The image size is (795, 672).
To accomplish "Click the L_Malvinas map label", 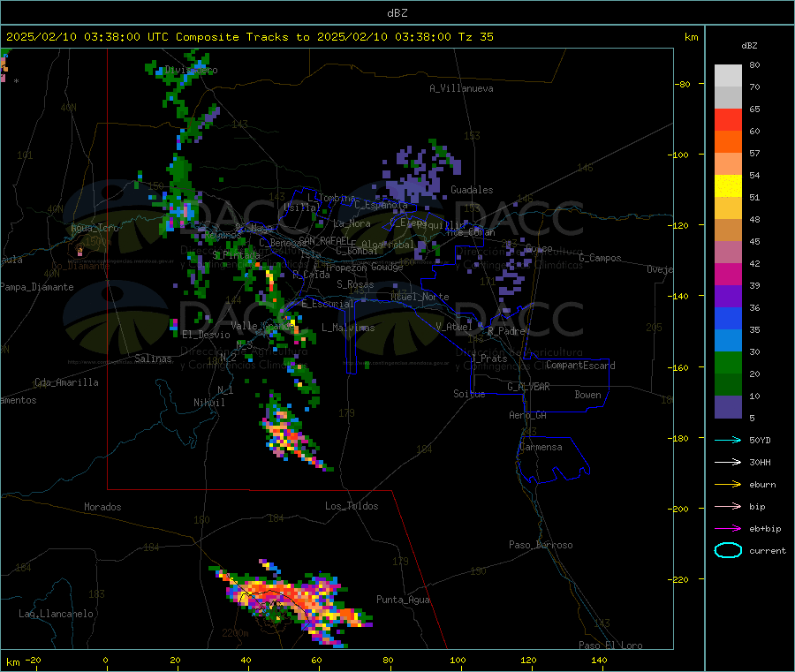I will pyautogui.click(x=348, y=328).
